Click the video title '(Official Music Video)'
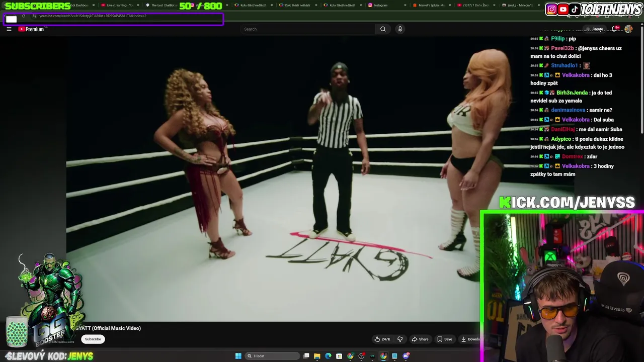 [x=116, y=328]
